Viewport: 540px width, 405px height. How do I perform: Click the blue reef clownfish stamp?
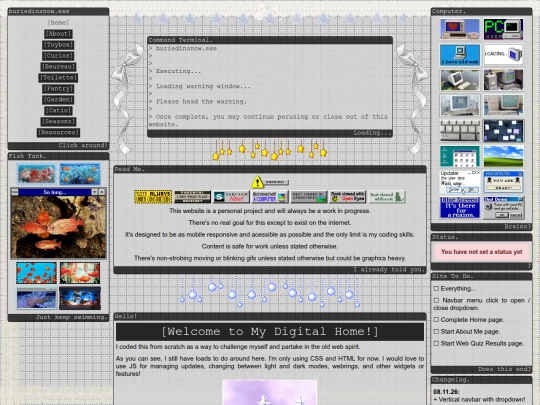(x=80, y=174)
